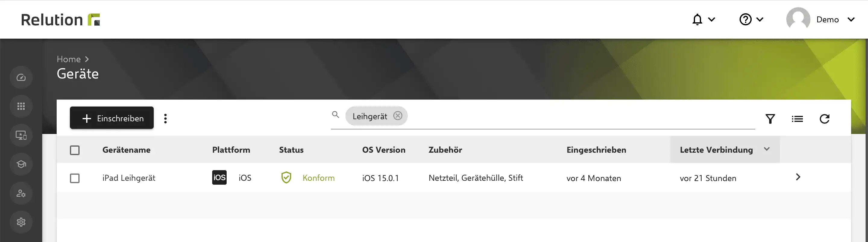Toggle the select-all checkbox in header
The image size is (868, 242).
pos(75,150)
